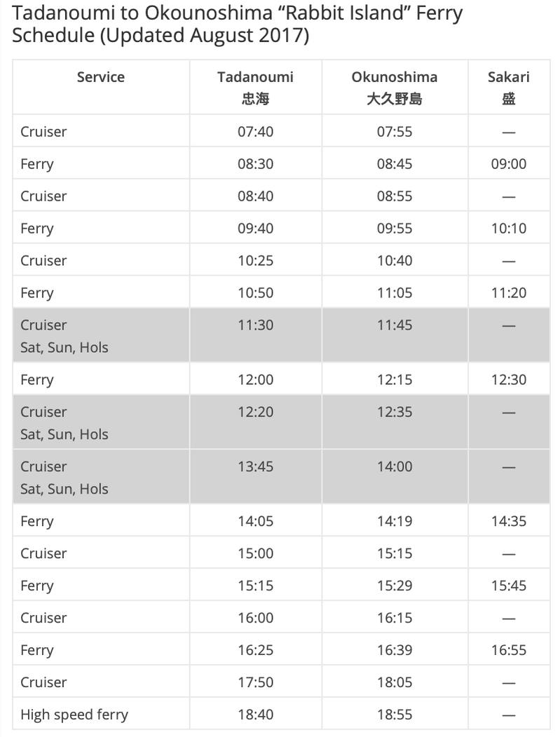
Task: Select the 09:00 Sakari arrival time
Action: coord(509,164)
